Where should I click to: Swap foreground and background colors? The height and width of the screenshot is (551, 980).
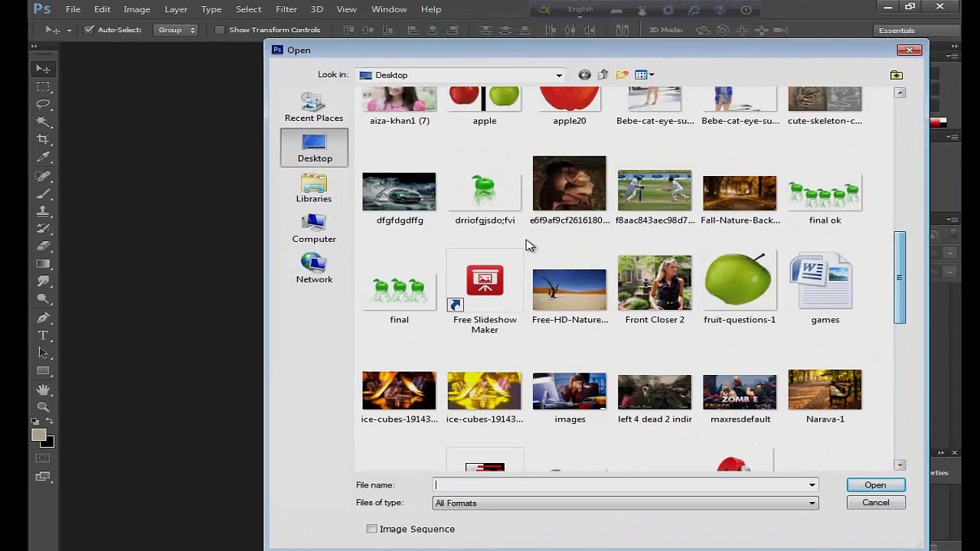tap(50, 422)
